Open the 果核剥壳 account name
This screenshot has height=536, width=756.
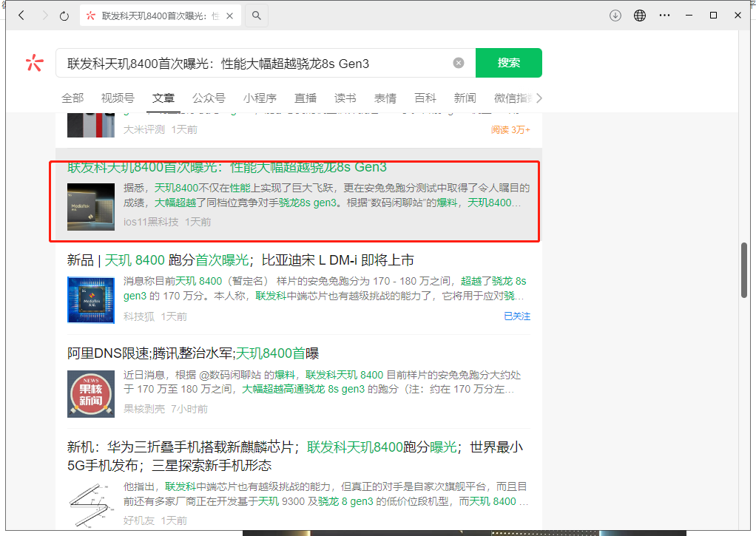(144, 410)
